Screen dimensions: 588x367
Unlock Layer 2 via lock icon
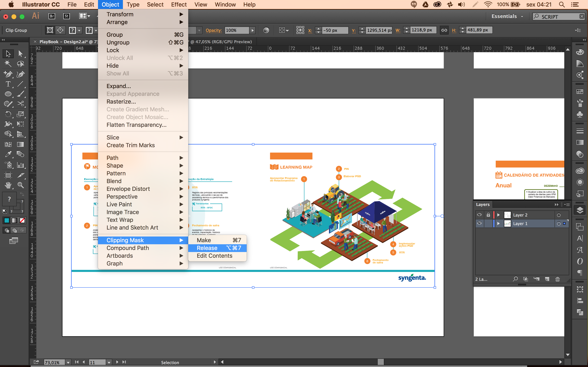pos(488,214)
